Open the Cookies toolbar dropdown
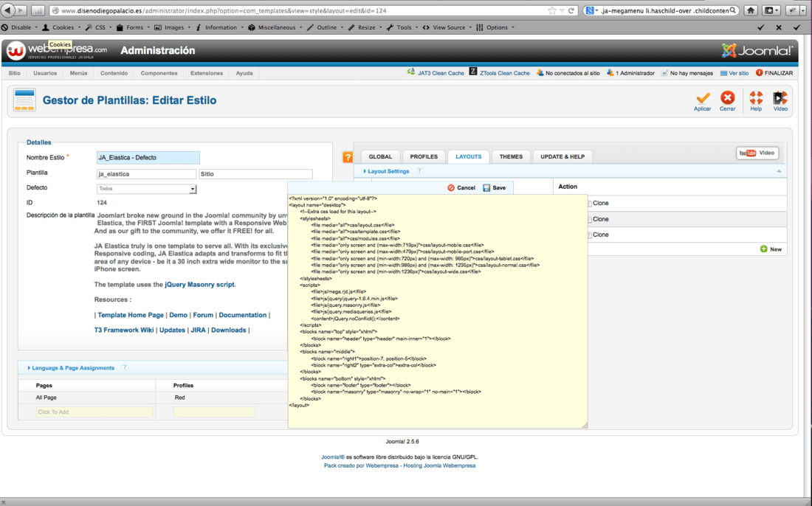Screen dimensions: 812x506 (x=61, y=27)
